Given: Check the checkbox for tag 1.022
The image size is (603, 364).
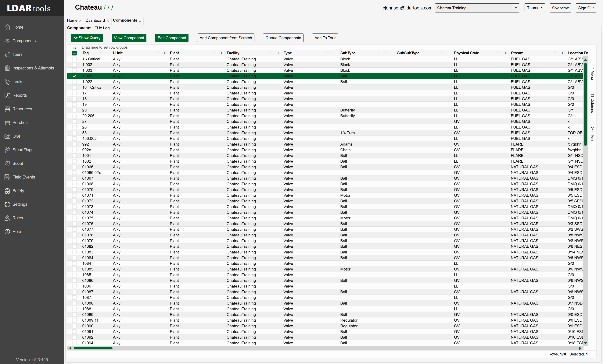Looking at the screenshot, I should click(x=74, y=82).
